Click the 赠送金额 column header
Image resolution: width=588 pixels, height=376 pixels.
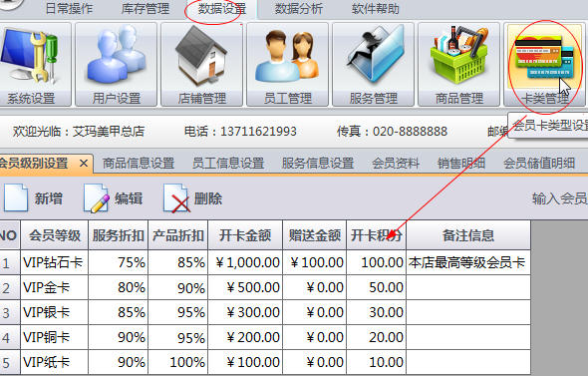pos(315,235)
